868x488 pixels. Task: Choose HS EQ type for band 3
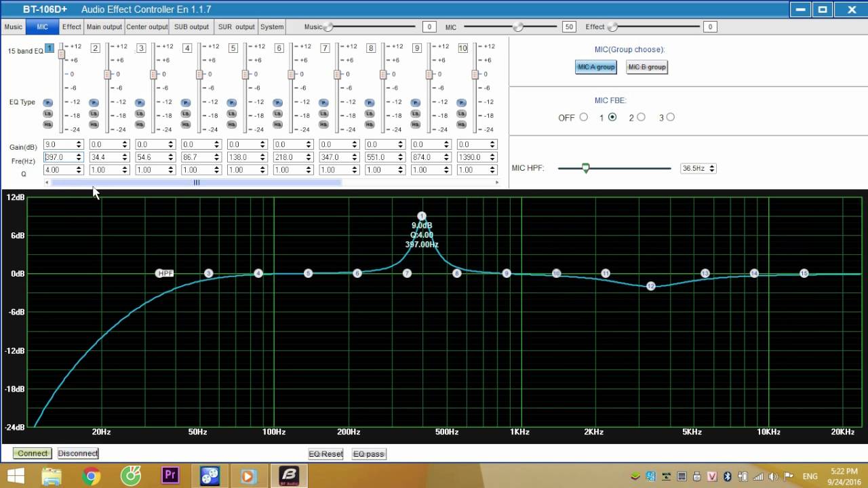[x=140, y=125]
